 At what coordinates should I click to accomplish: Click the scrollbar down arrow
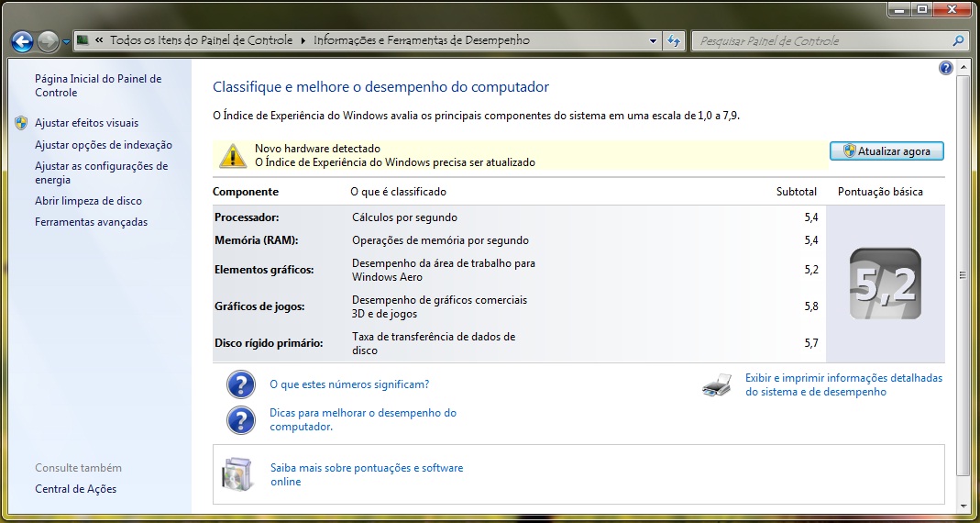pyautogui.click(x=963, y=505)
